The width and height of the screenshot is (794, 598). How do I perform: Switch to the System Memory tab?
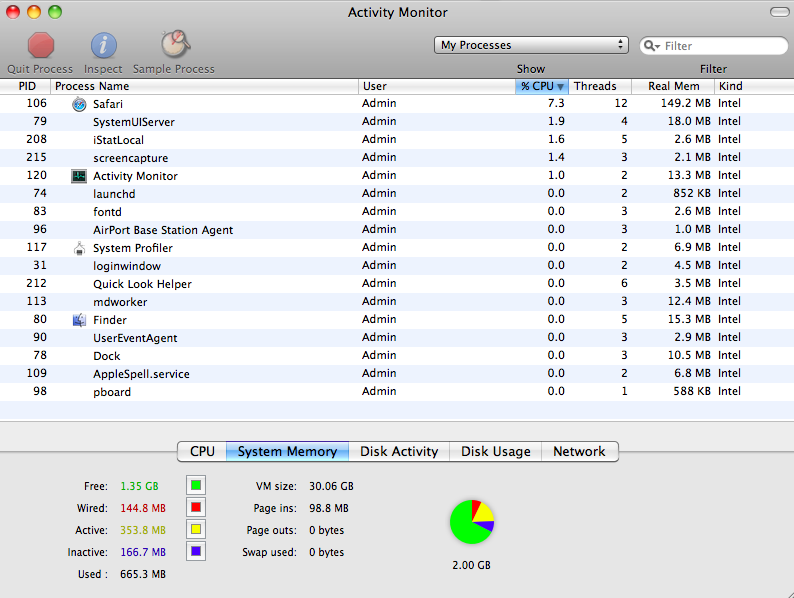click(x=287, y=451)
